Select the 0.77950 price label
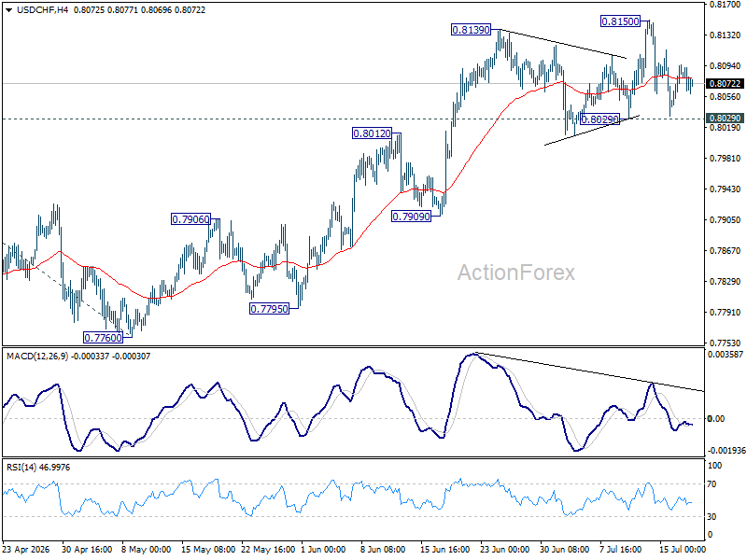Image resolution: width=747 pixels, height=560 pixels. pos(270,309)
